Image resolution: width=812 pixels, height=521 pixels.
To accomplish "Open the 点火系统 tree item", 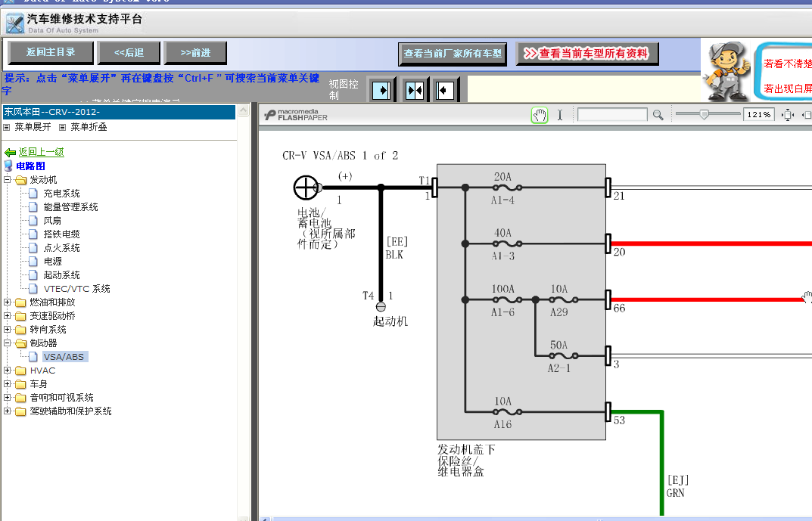I will click(x=61, y=248).
